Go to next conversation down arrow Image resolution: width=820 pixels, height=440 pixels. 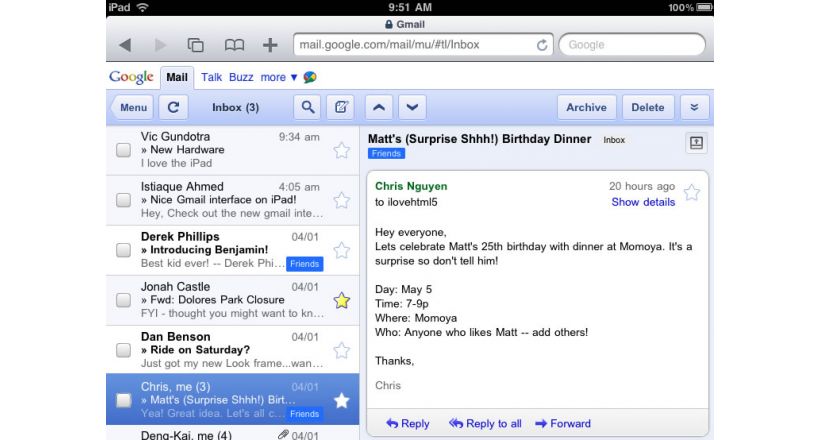412,107
